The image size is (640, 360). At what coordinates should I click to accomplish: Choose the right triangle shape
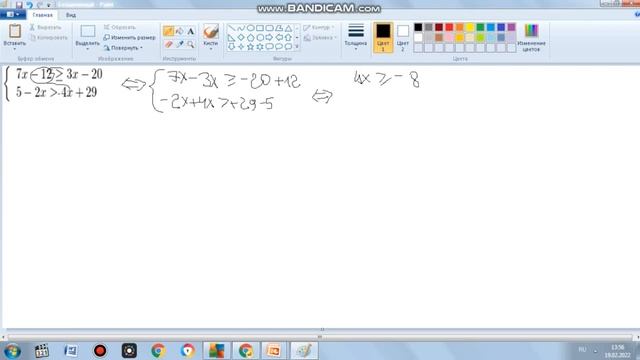(x=231, y=38)
